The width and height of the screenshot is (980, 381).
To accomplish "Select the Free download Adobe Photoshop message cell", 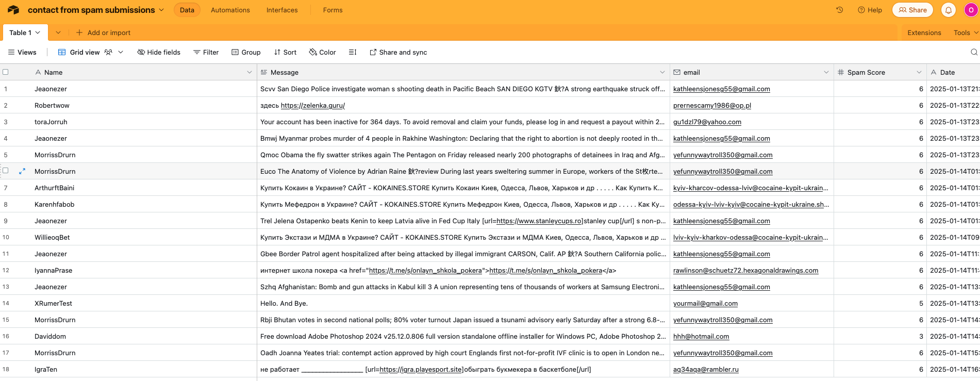I will [463, 336].
